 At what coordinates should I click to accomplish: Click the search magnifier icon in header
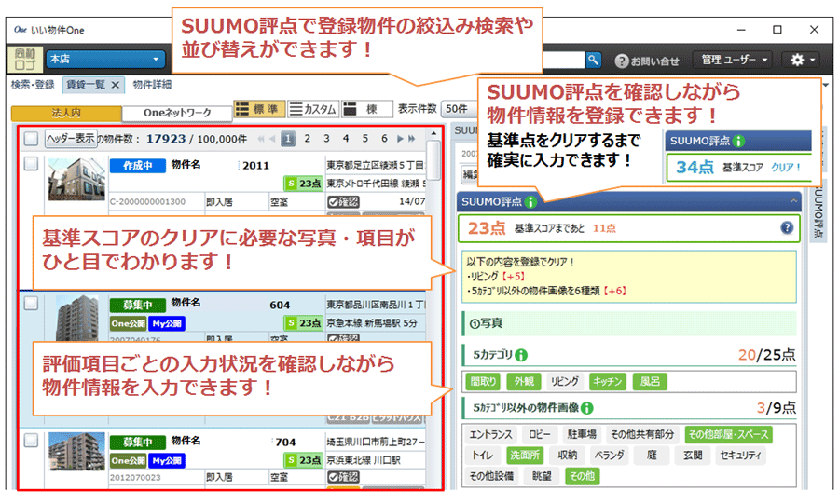594,60
